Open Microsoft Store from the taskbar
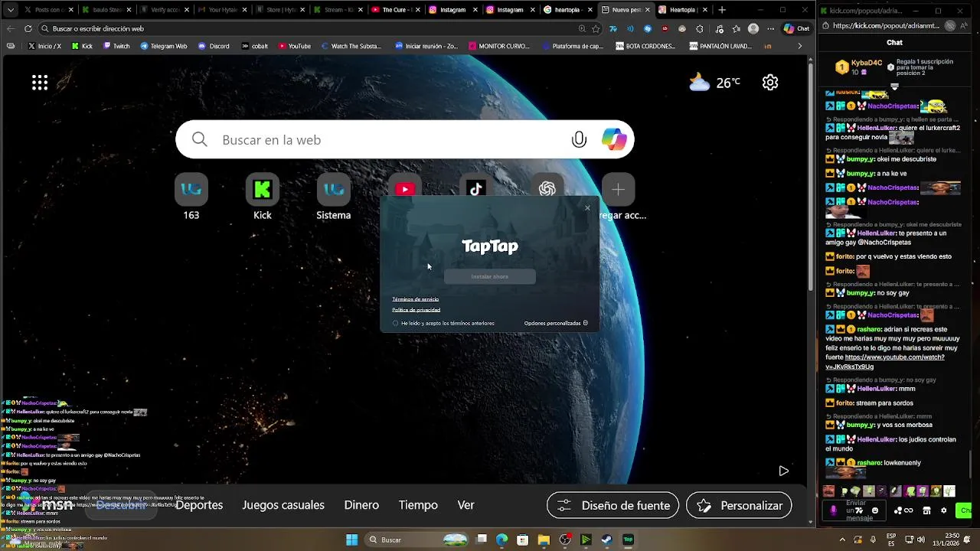 tap(523, 540)
